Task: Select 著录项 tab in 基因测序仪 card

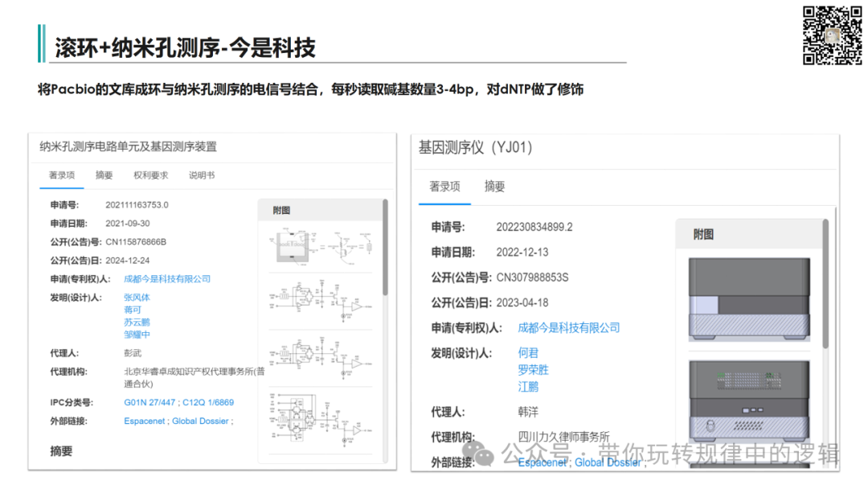Action: [444, 187]
